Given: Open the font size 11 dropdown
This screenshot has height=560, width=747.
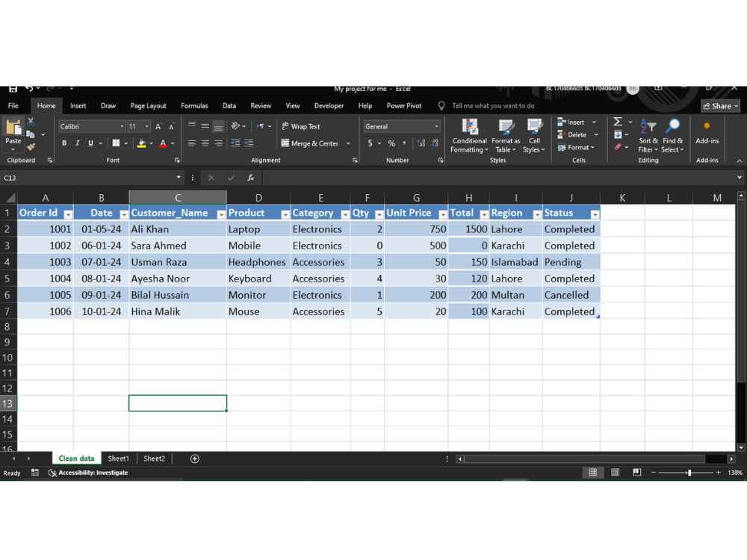Looking at the screenshot, I should coord(146,127).
